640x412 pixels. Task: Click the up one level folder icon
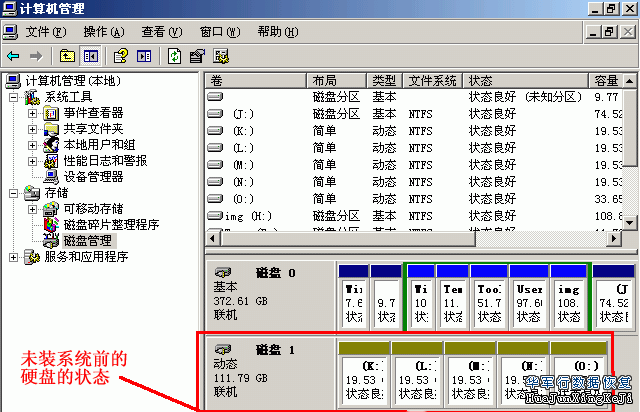(x=67, y=56)
